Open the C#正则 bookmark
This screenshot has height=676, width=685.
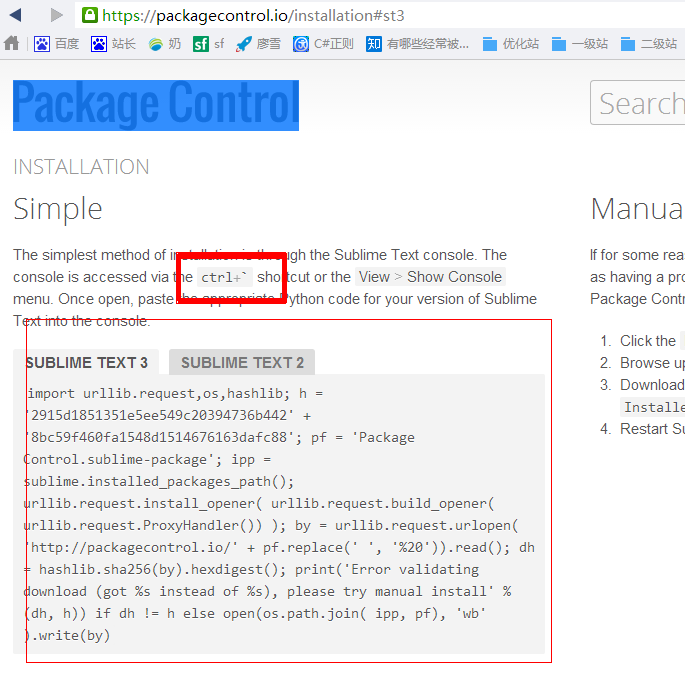(x=323, y=44)
